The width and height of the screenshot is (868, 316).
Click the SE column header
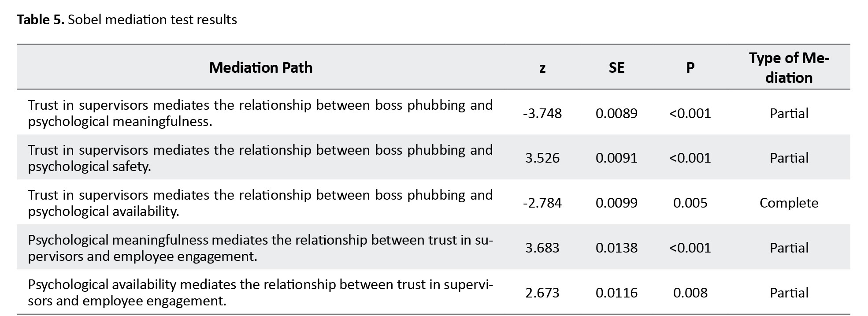[616, 67]
